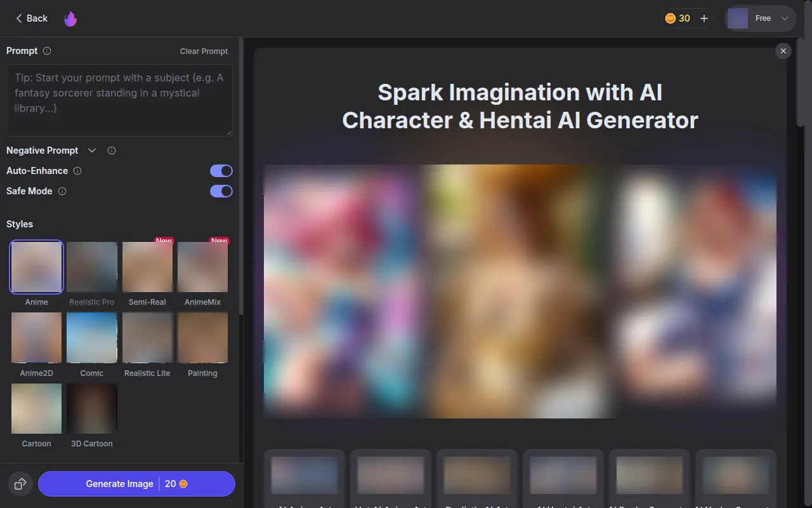Select the Comic style
The height and width of the screenshot is (508, 812).
(92, 338)
